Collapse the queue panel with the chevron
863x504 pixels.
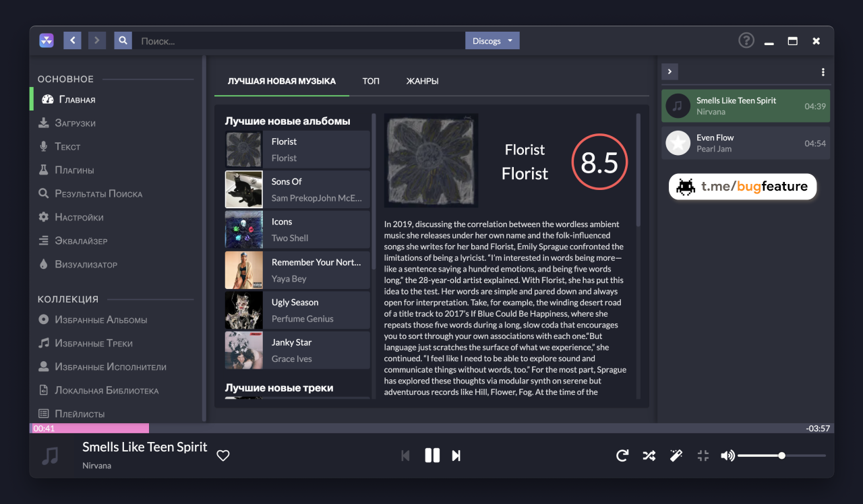pyautogui.click(x=669, y=71)
